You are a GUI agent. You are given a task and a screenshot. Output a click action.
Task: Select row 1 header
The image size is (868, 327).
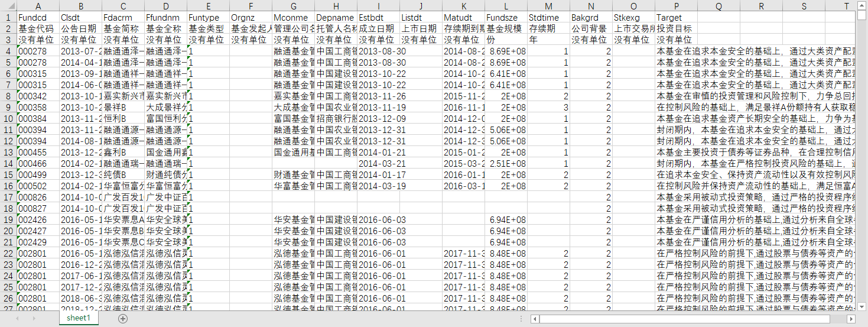(8, 17)
